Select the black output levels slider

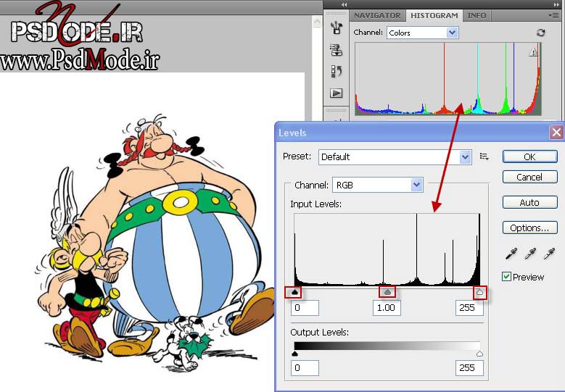(x=294, y=354)
